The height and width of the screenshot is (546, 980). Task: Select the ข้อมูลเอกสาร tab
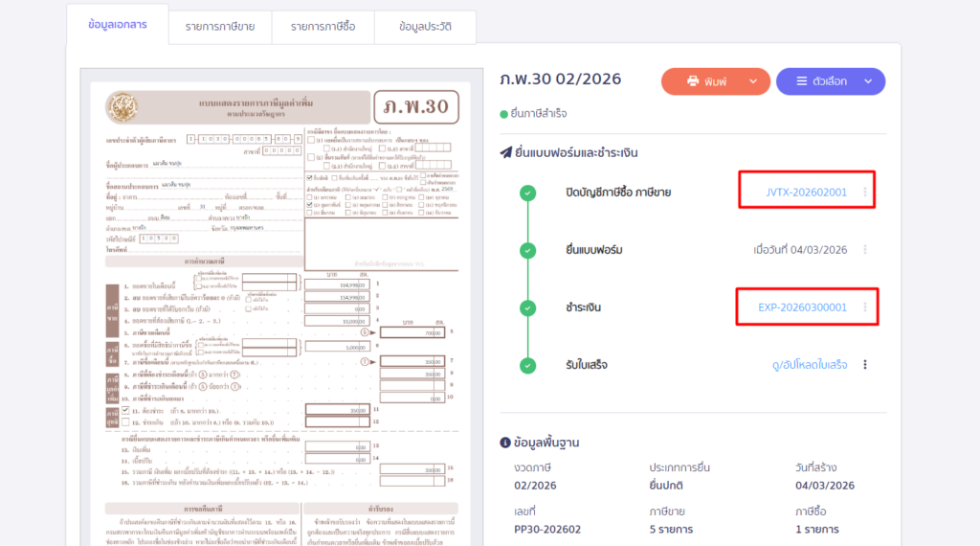coord(117,25)
